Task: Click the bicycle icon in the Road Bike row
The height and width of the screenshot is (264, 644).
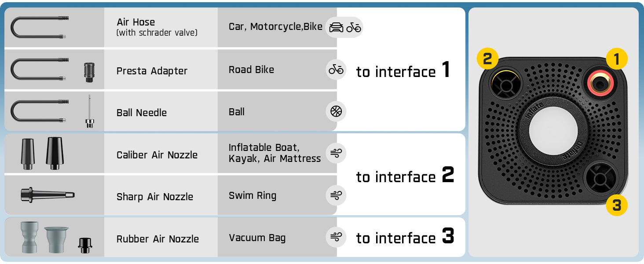Action: click(336, 70)
